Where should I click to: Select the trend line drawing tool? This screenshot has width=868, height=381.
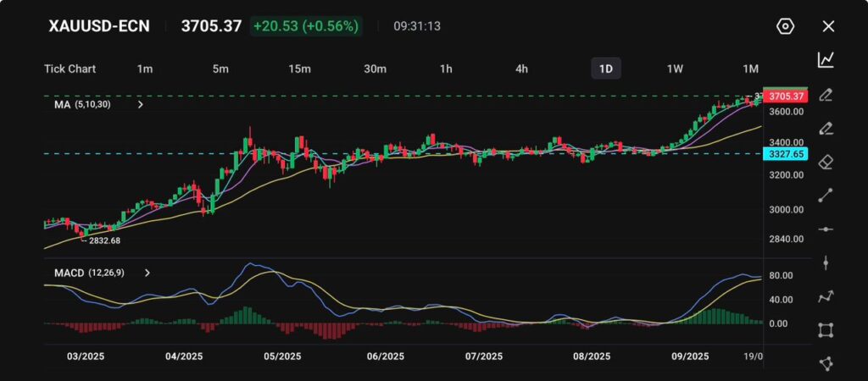click(x=826, y=196)
